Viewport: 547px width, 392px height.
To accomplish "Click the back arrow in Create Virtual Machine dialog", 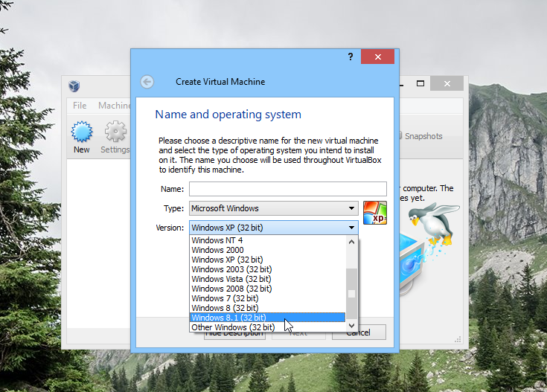I will click(x=147, y=82).
